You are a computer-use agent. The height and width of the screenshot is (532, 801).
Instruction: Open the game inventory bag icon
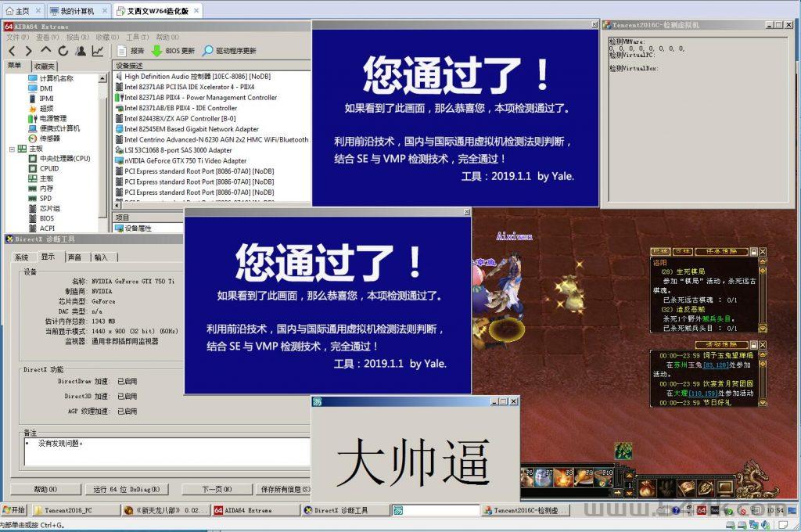[x=646, y=489]
